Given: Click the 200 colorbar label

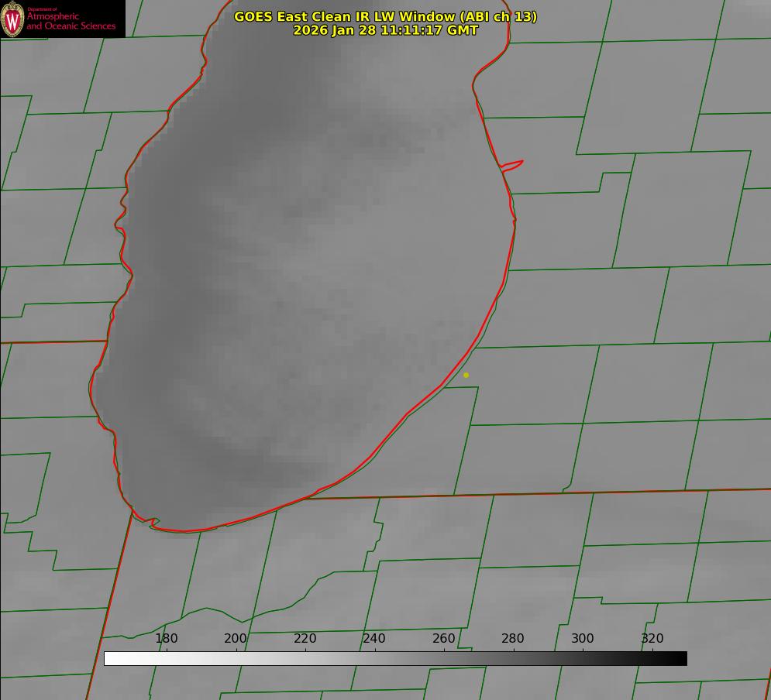Looking at the screenshot, I should pyautogui.click(x=236, y=638).
